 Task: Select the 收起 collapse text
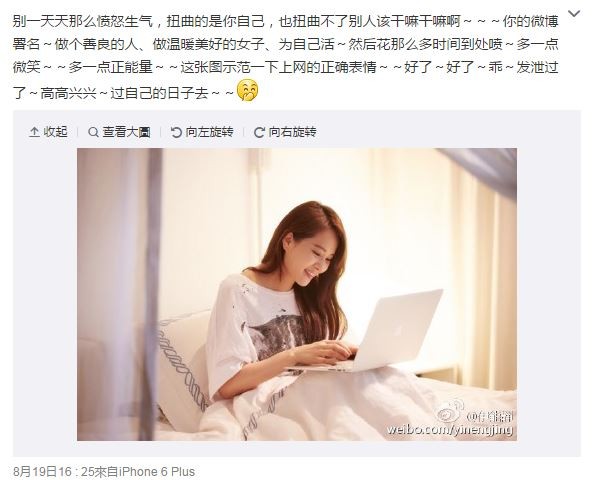(56, 132)
